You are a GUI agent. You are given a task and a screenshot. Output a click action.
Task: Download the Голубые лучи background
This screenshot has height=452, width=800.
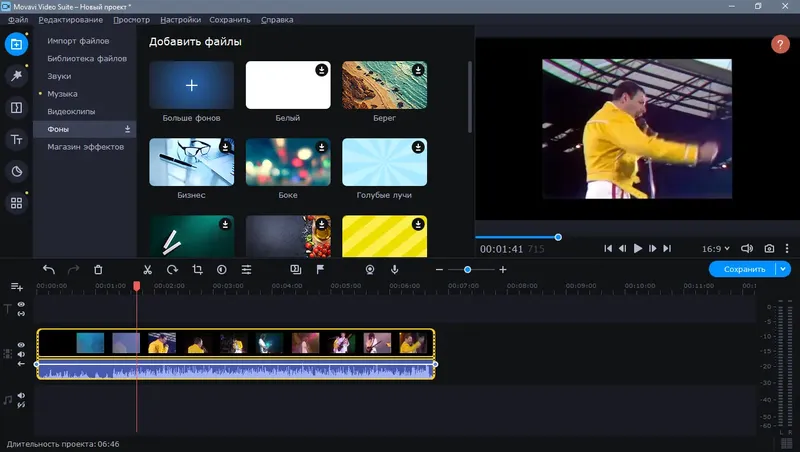pyautogui.click(x=418, y=147)
